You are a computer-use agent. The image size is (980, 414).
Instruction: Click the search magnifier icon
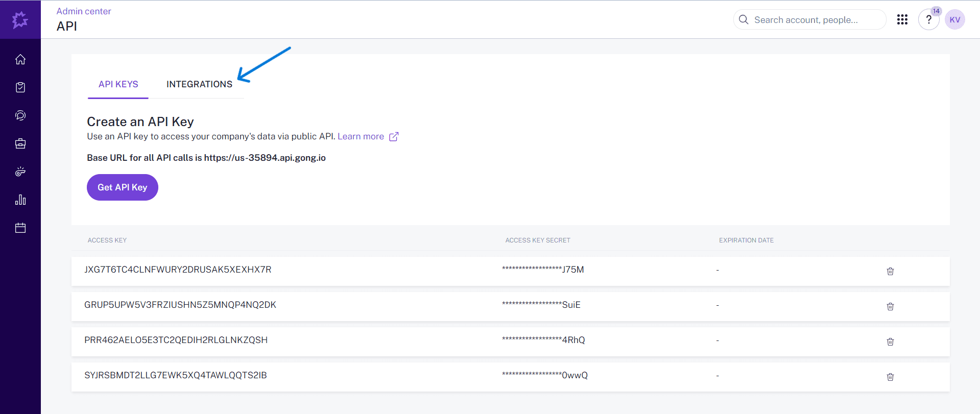[x=744, y=19]
